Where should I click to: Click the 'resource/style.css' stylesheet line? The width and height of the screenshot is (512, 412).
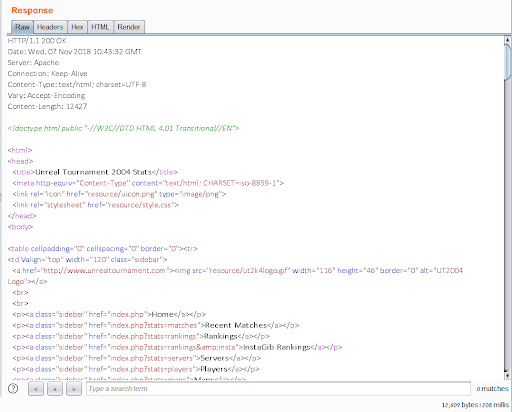pyautogui.click(x=96, y=205)
